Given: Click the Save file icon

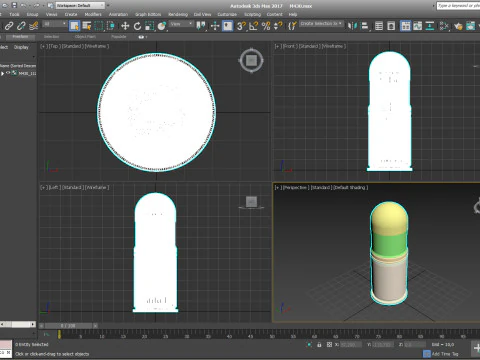Looking at the screenshot, I should 14,5.
